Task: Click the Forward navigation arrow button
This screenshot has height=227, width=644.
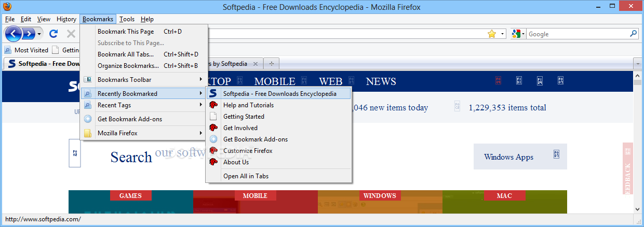Action: pyautogui.click(x=29, y=34)
